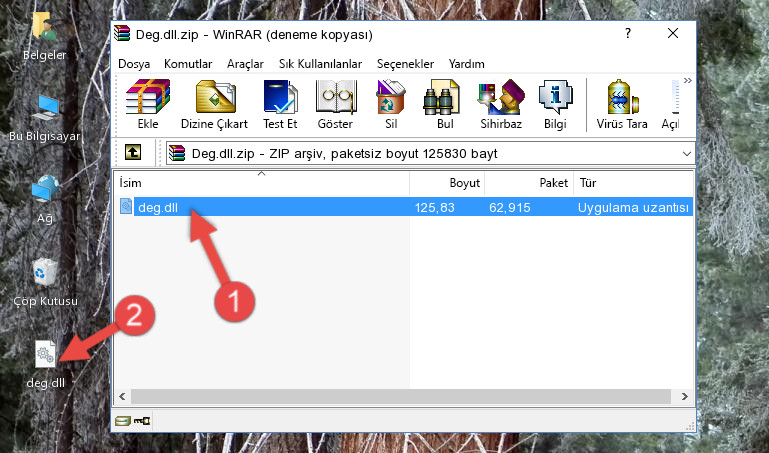Start the Virüs Tara scan
Image resolution: width=769 pixels, height=453 pixels.
point(622,104)
